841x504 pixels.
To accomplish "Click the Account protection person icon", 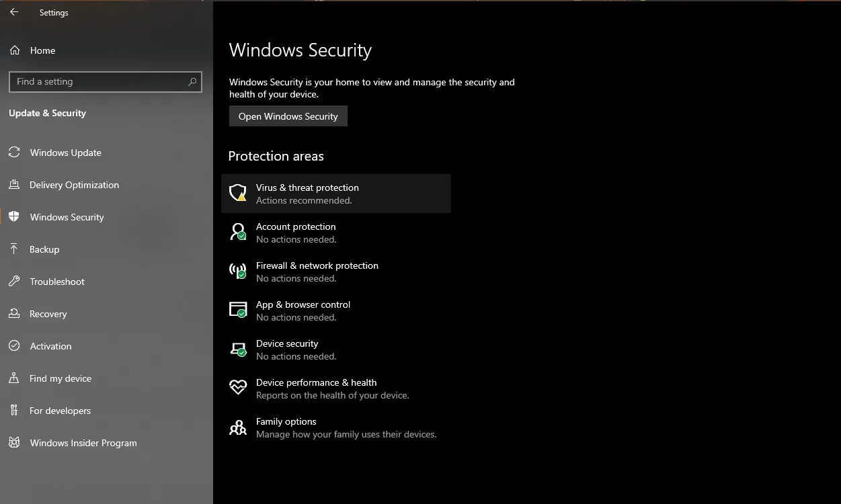I will (238, 233).
